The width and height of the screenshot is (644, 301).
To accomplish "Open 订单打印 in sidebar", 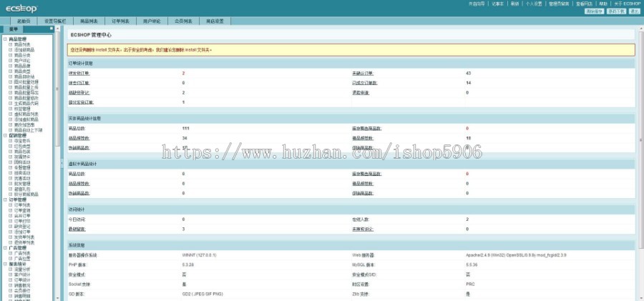I will pos(22,221).
